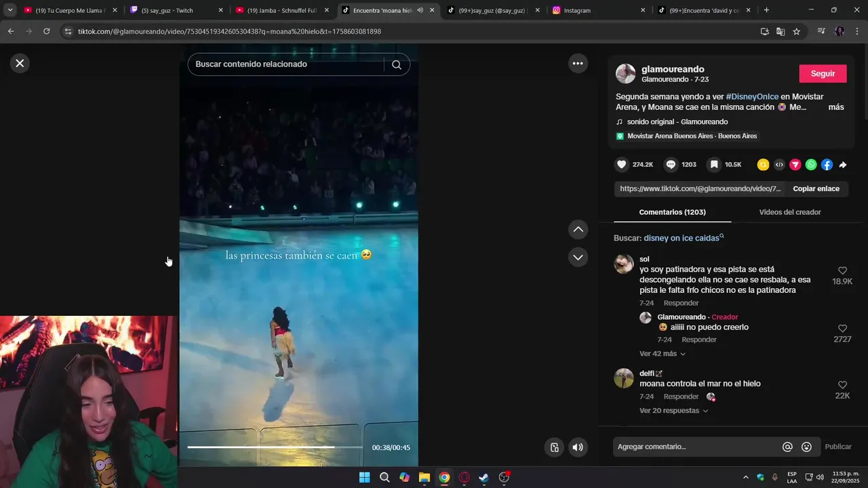Go back in browser history
The width and height of the screenshot is (868, 488).
11,31
